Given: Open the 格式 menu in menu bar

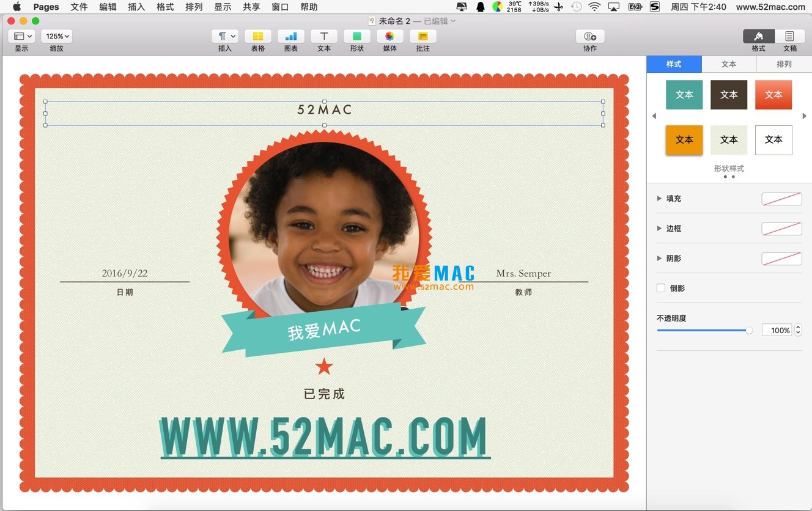Looking at the screenshot, I should click(x=165, y=7).
